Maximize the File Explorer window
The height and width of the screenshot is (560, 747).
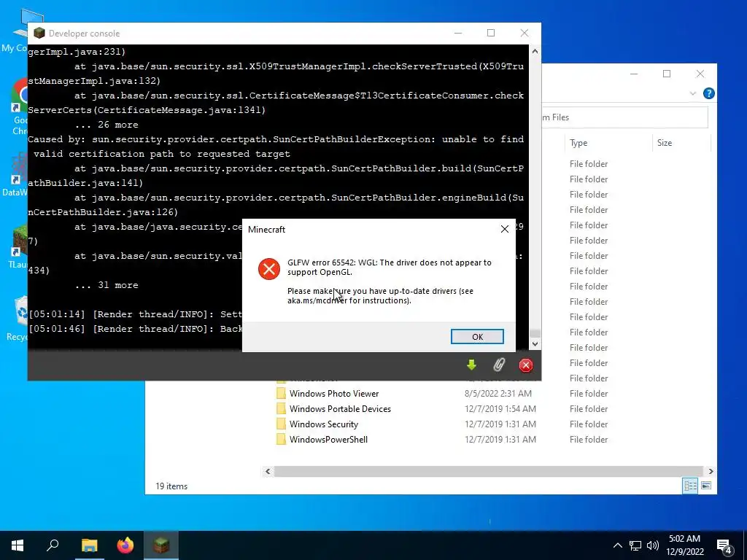tap(667, 74)
